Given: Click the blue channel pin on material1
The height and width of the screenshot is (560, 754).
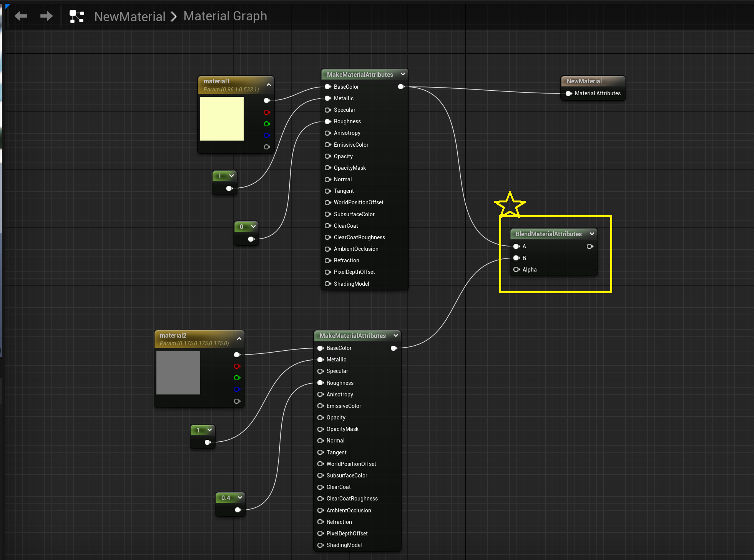Looking at the screenshot, I should pos(267,135).
